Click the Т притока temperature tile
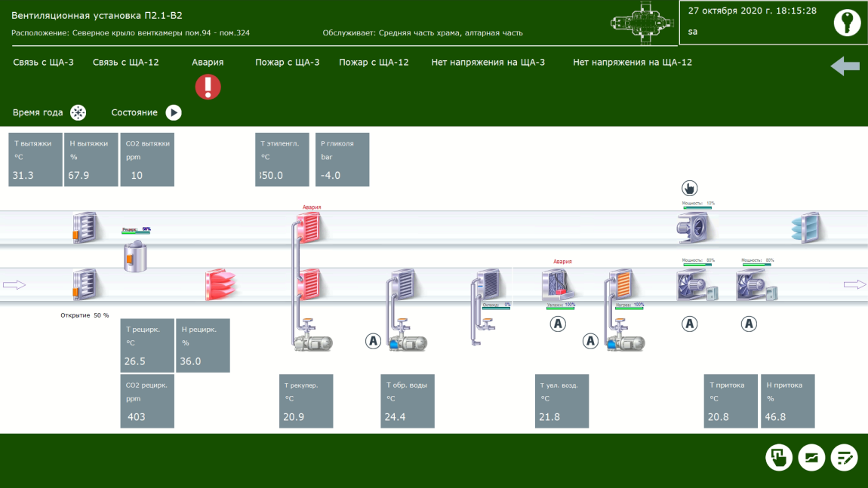868x488 pixels. pos(730,401)
